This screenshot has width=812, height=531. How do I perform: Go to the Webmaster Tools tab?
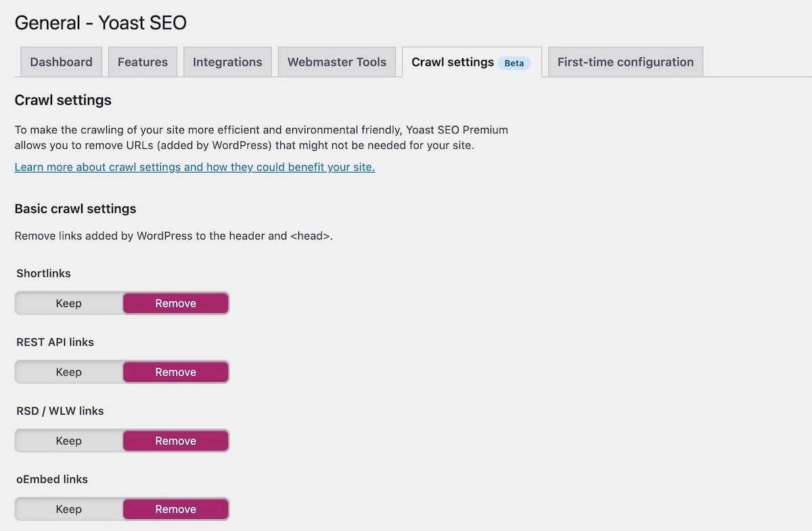tap(337, 62)
